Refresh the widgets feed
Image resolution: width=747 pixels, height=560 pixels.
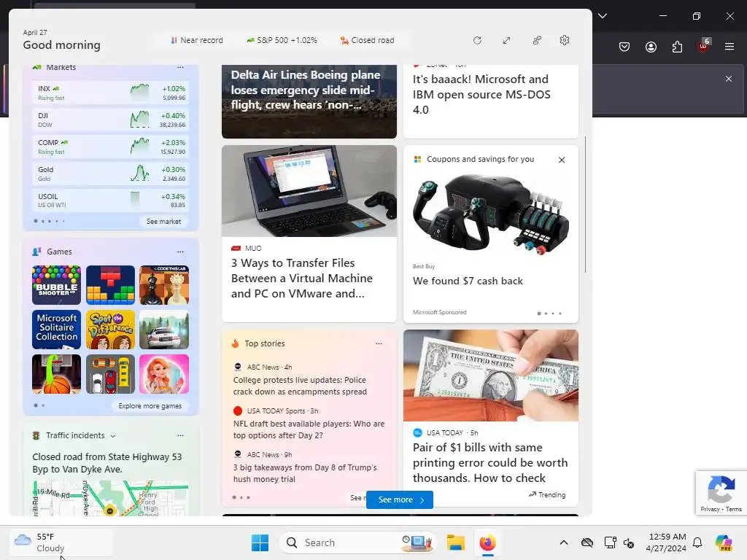tap(477, 41)
